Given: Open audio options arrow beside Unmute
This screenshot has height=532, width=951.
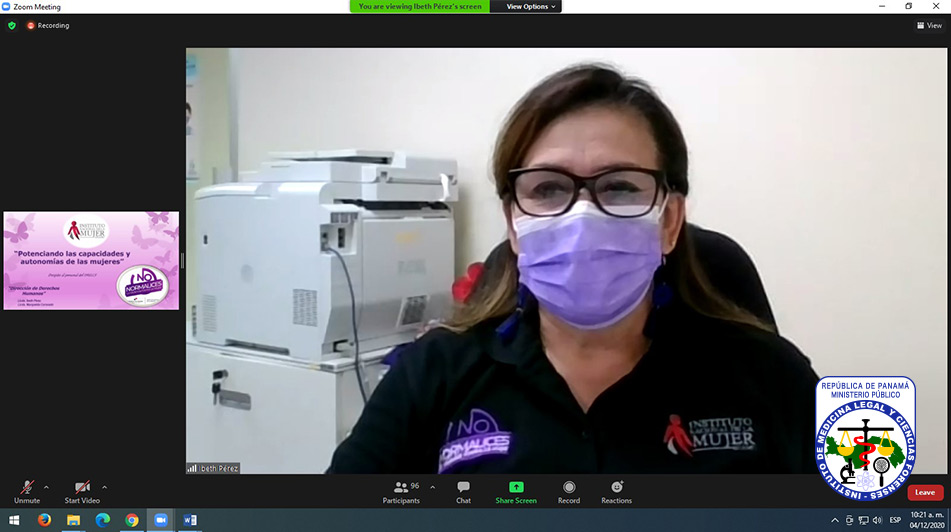Looking at the screenshot, I should click(46, 487).
